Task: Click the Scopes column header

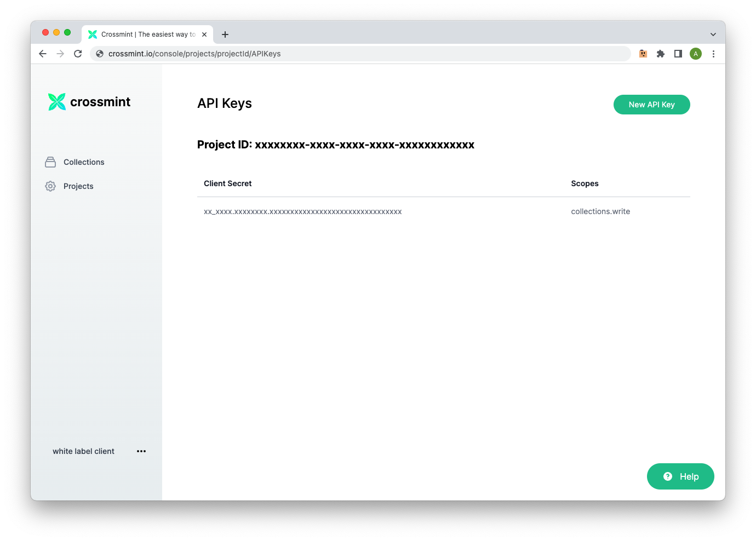Action: click(x=585, y=183)
